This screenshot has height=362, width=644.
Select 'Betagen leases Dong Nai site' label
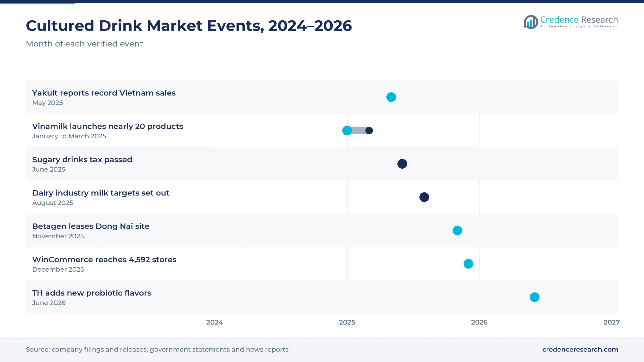91,226
